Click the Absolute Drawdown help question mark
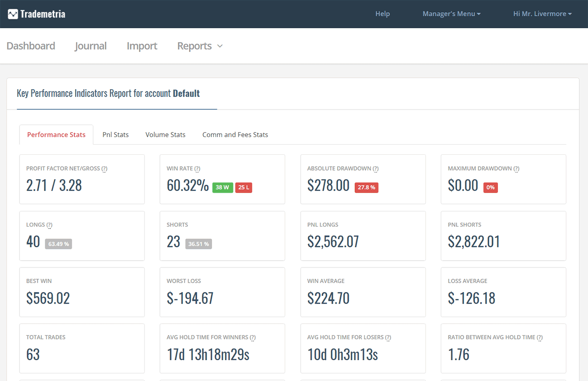This screenshot has width=588, height=381. tap(376, 169)
